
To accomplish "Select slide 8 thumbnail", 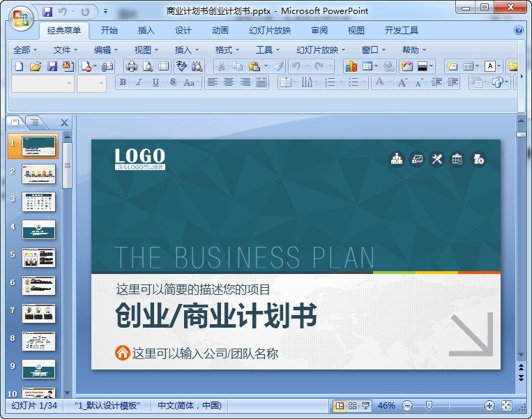I will pyautogui.click(x=38, y=342).
